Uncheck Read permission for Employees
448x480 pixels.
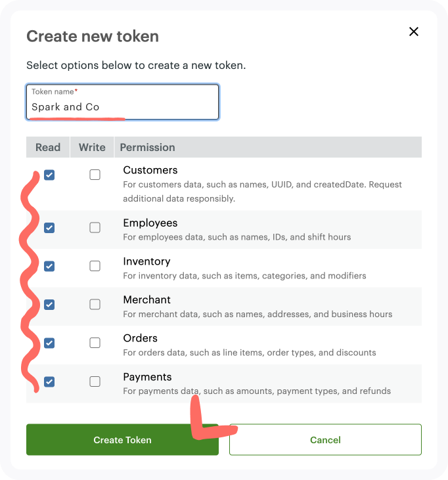tap(49, 228)
